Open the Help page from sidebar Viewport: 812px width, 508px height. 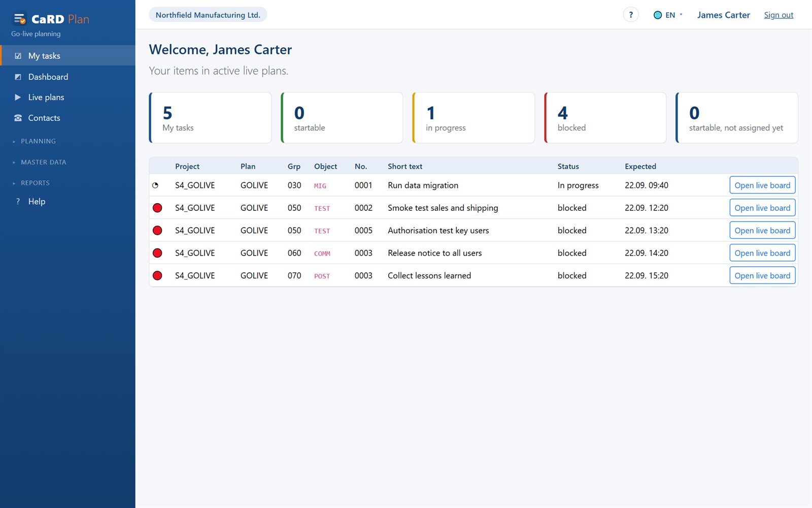[67, 201]
